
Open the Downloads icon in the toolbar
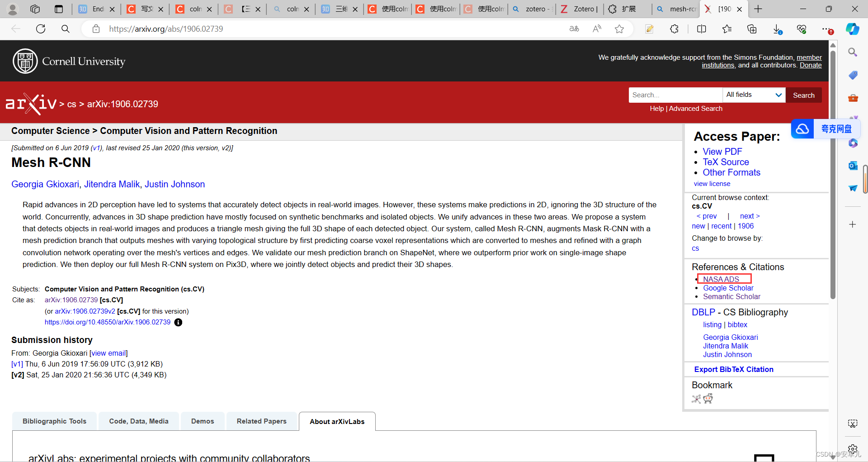[778, 29]
